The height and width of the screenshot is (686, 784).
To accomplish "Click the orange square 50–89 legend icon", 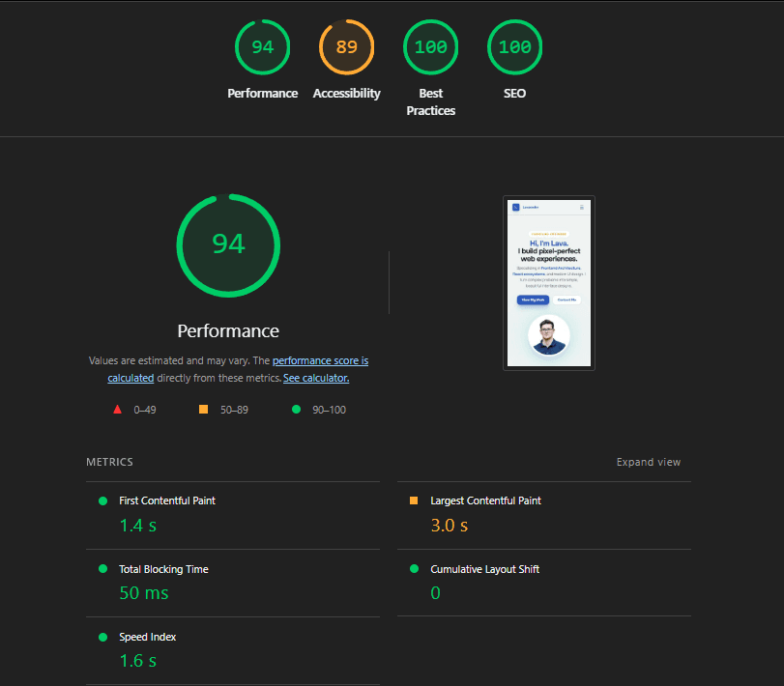I will pyautogui.click(x=203, y=410).
